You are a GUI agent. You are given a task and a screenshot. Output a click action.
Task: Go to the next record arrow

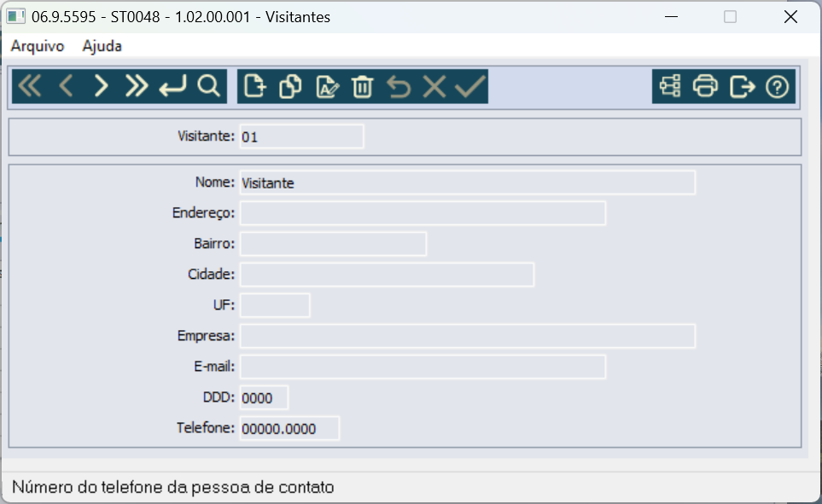(102, 86)
